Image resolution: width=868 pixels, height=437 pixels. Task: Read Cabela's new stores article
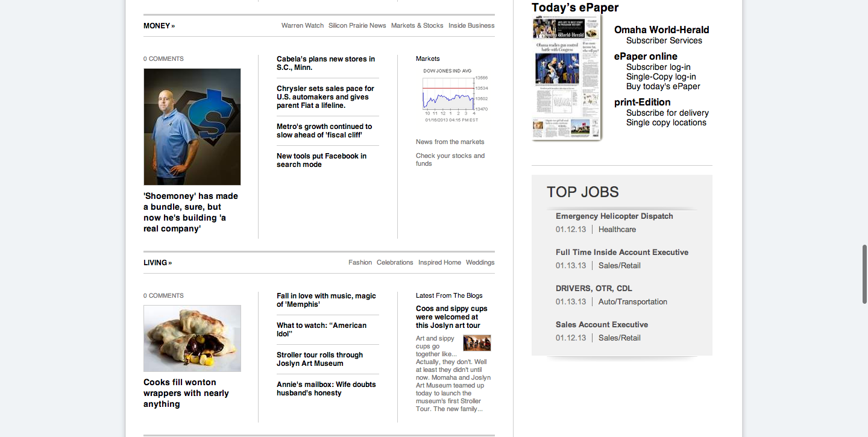(x=325, y=63)
